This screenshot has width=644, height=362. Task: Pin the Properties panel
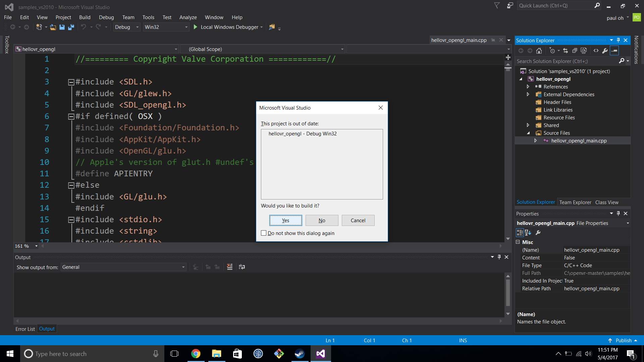(618, 214)
